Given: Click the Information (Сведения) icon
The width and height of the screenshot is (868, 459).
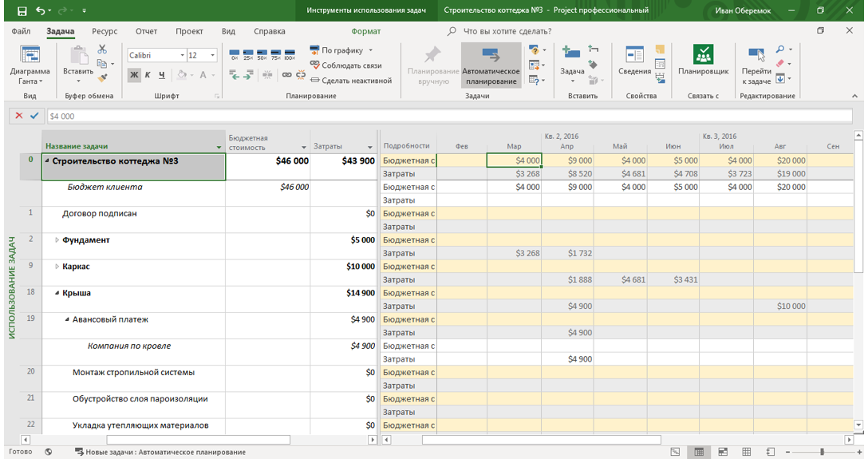Looking at the screenshot, I should pyautogui.click(x=634, y=61).
